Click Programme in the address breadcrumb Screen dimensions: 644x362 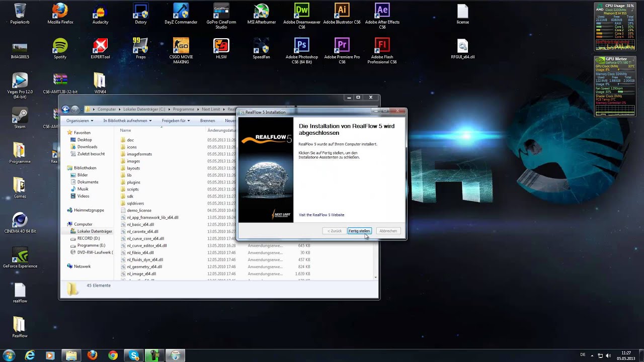pos(184,109)
